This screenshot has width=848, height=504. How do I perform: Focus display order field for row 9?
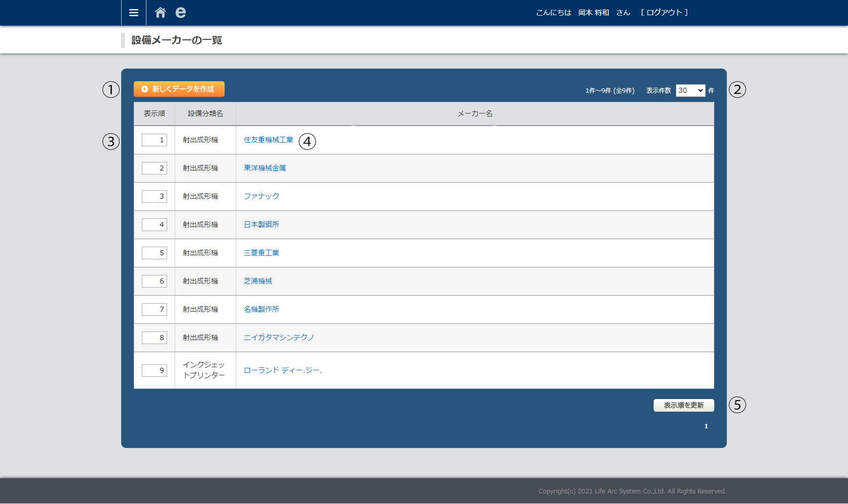[154, 371]
